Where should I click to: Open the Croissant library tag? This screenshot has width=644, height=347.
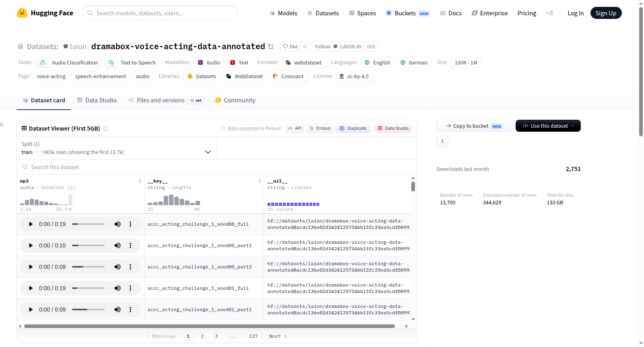(288, 76)
